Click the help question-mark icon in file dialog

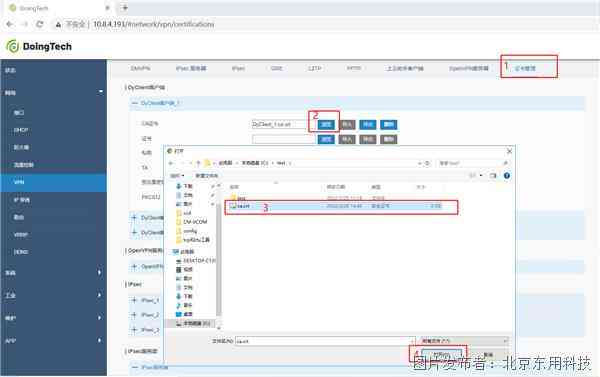[507, 176]
